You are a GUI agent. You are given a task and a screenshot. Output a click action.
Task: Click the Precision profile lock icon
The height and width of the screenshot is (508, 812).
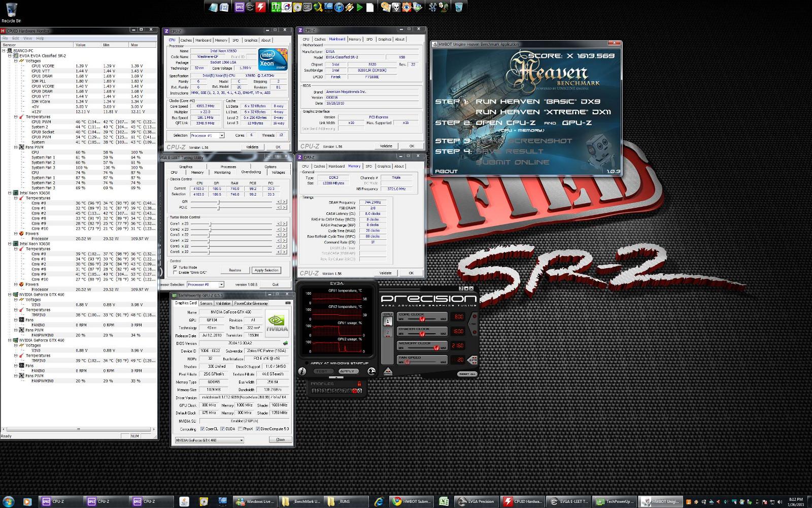click(x=359, y=384)
